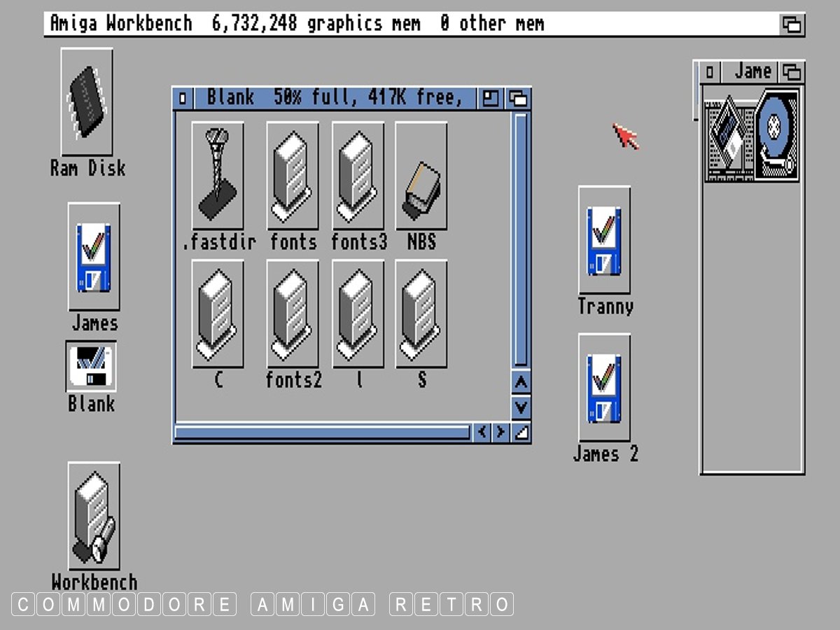Open the NBS icon
This screenshot has height=630, width=840.
tap(421, 175)
